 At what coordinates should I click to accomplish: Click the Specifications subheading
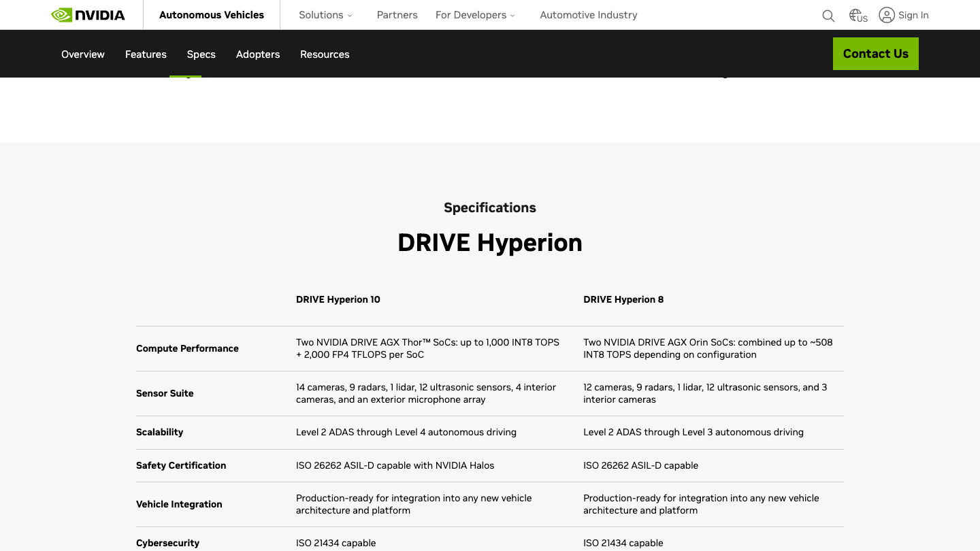(x=490, y=207)
